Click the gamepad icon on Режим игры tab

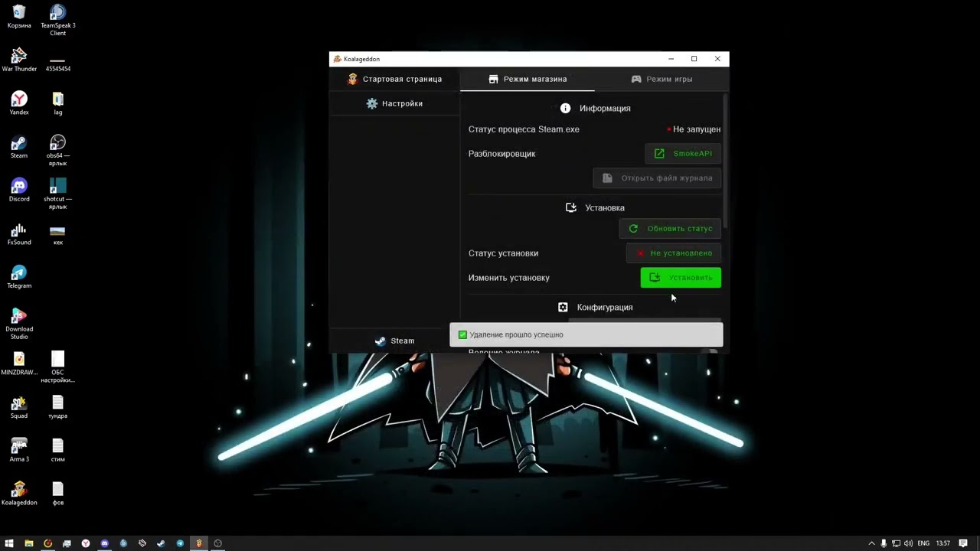point(636,79)
